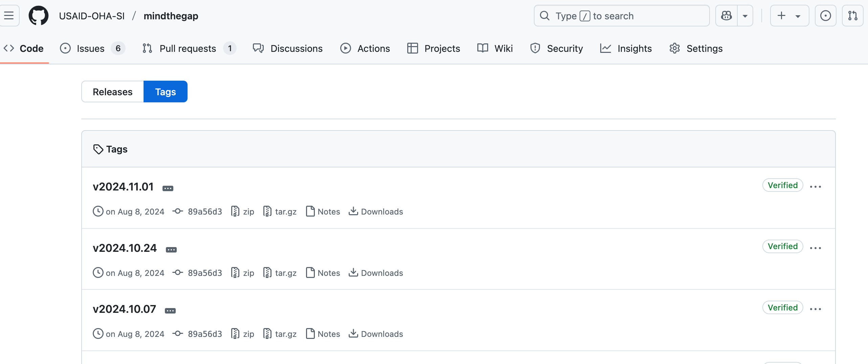
Task: Open the Discussions tab
Action: [x=288, y=48]
